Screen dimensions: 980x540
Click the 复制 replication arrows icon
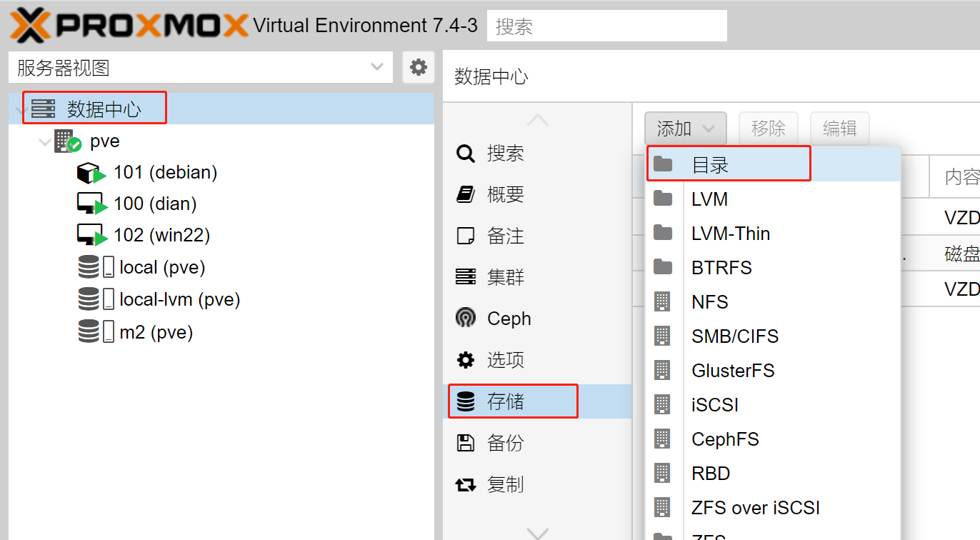(x=466, y=485)
